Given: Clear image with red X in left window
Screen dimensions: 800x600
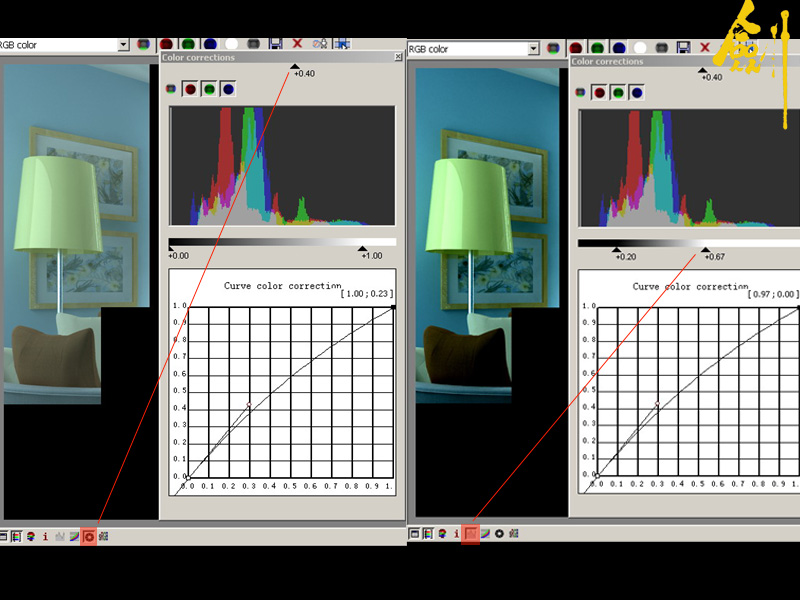Looking at the screenshot, I should pyautogui.click(x=297, y=44).
